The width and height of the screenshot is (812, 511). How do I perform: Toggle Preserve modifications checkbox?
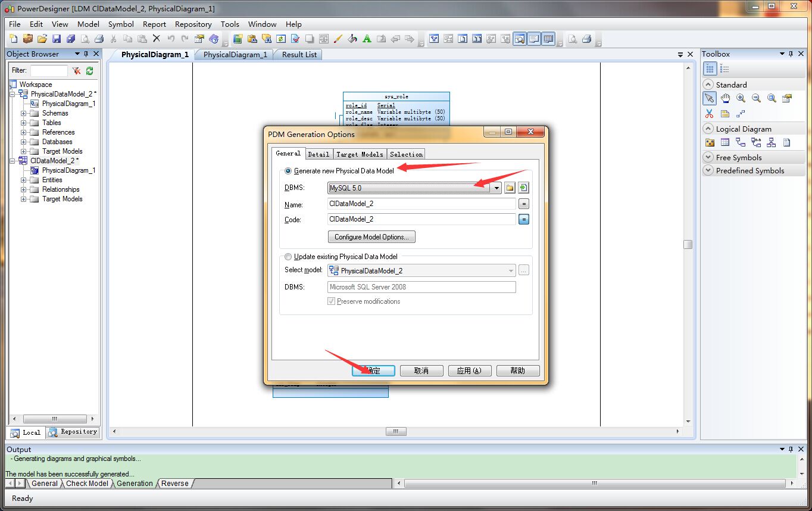point(332,301)
